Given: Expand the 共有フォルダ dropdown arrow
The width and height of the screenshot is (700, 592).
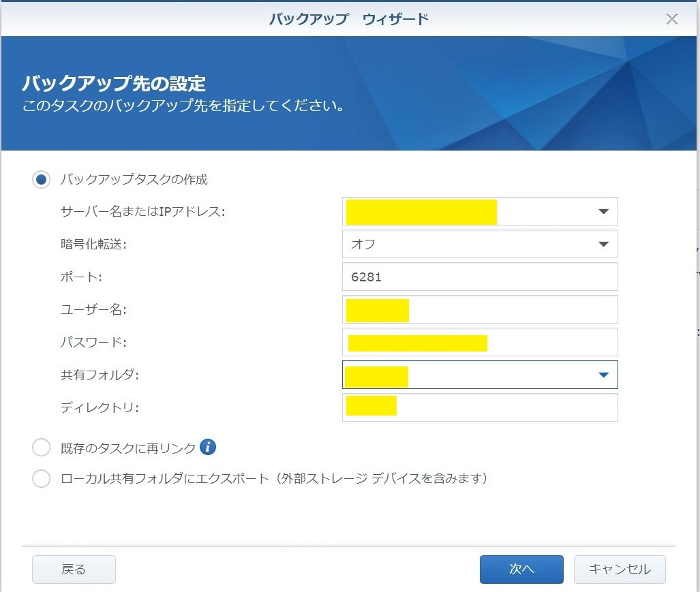Looking at the screenshot, I should [x=603, y=375].
